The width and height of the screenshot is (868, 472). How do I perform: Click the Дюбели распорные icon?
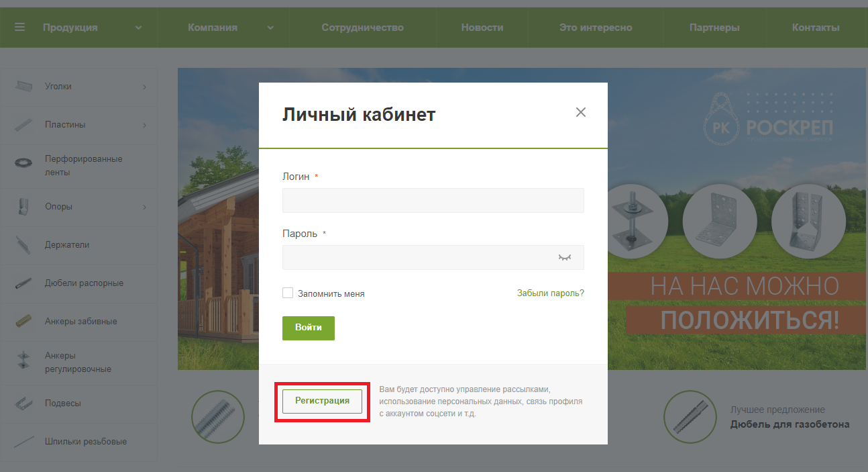click(x=23, y=283)
